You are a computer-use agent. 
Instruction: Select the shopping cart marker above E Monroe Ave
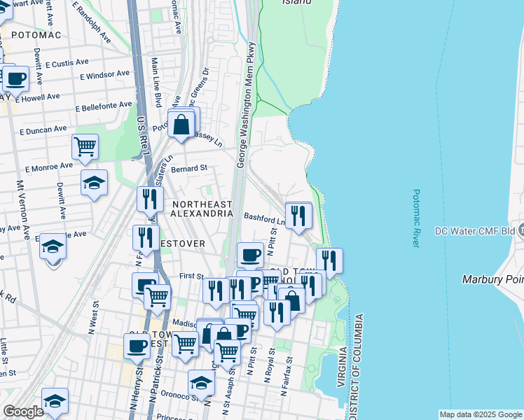[85, 146]
